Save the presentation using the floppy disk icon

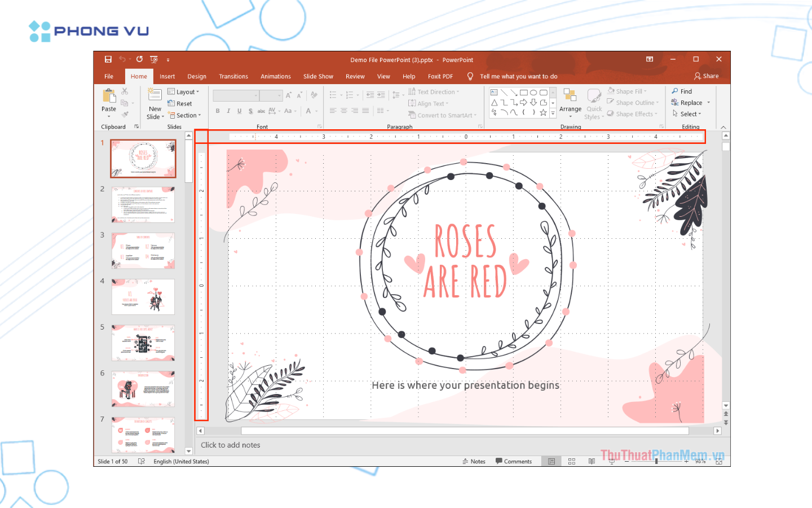108,59
